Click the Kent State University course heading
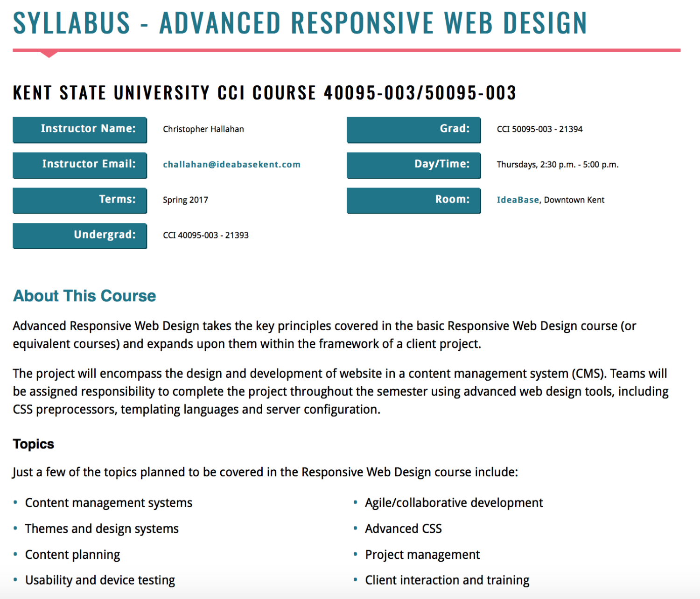 (264, 92)
